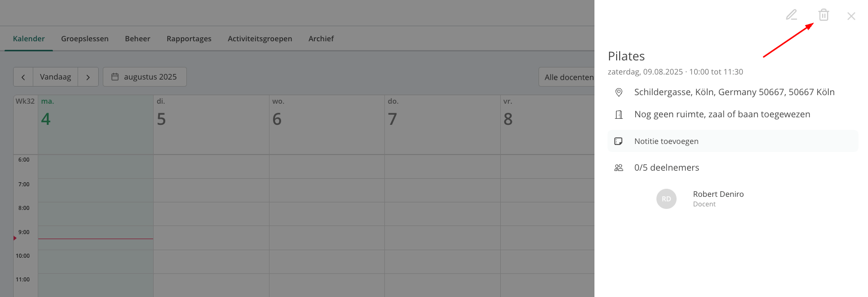
Task: Click the RD avatar of Robert Deniro
Action: (666, 199)
